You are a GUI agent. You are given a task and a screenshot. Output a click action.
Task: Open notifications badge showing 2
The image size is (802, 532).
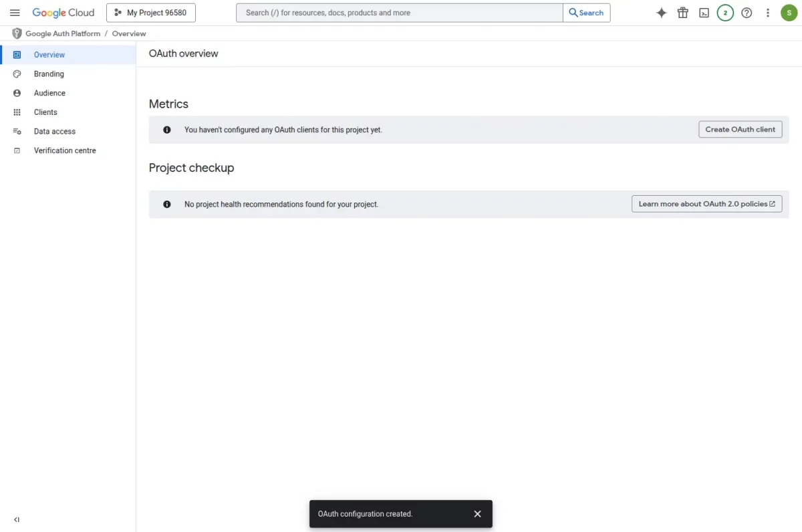tap(725, 13)
